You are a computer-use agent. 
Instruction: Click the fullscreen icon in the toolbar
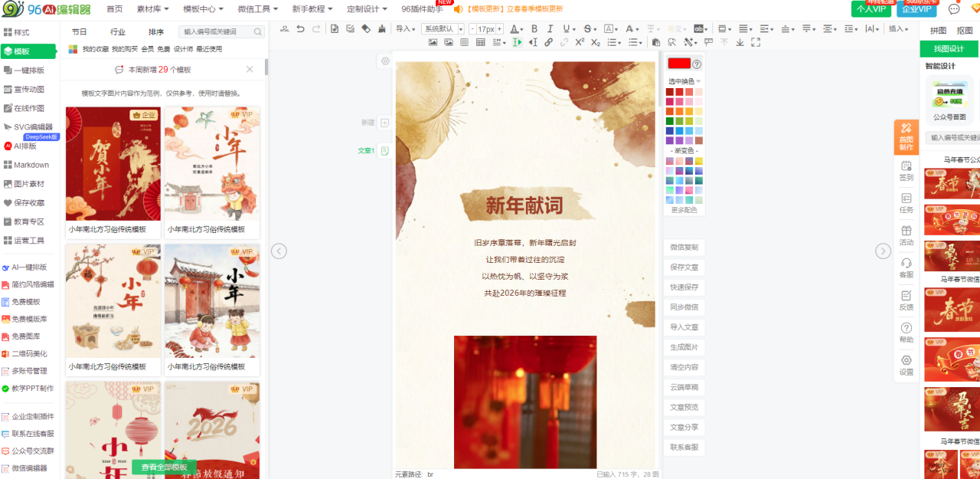pos(756,42)
